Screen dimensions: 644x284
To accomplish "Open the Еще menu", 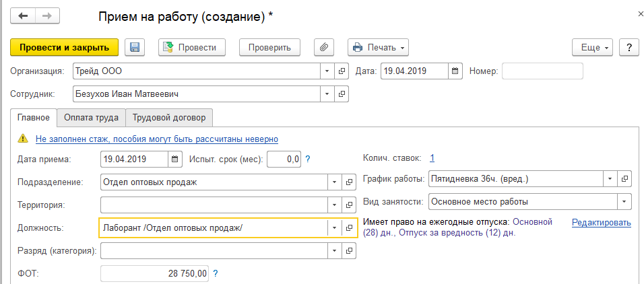I will (x=595, y=47).
